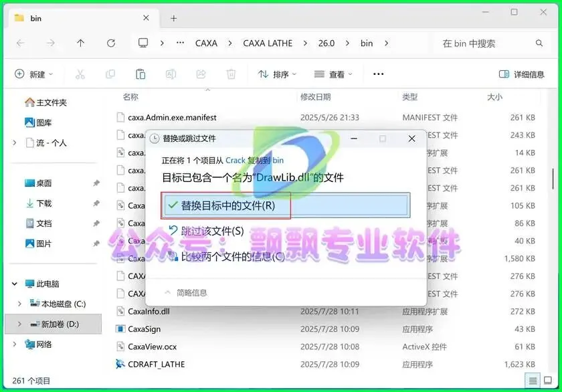Toggle the 详细信息 details pane
The height and width of the screenshot is (392, 562).
[521, 74]
